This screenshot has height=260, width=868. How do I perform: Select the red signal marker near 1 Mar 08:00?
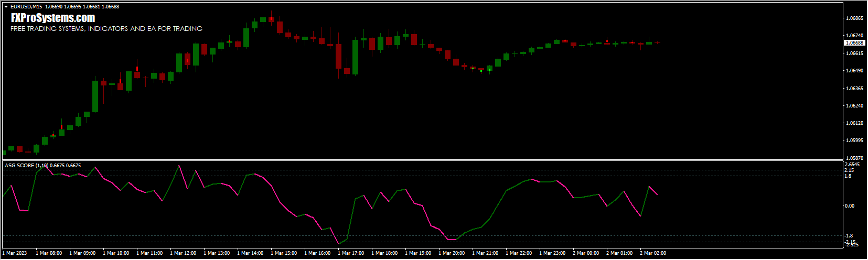pyautogui.click(x=61, y=127)
